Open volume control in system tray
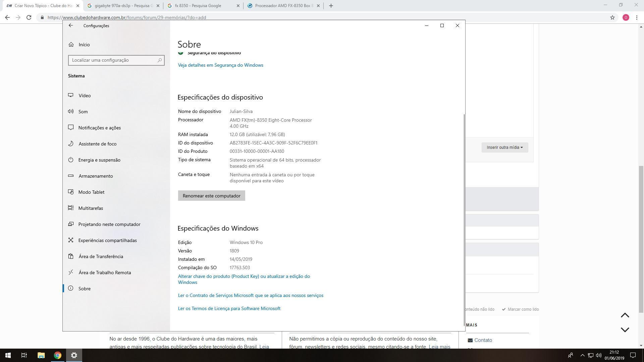Viewport: 644px width, 362px height. click(x=599, y=355)
